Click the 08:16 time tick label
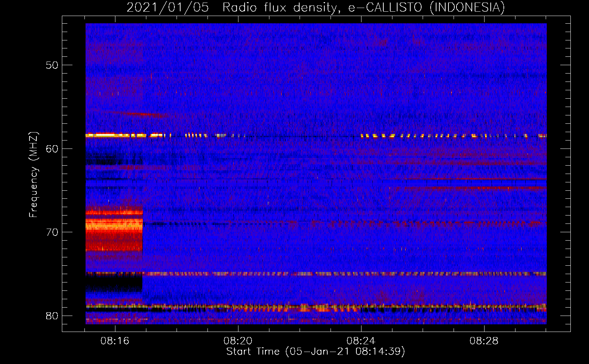Screen dimensions: 589x364 point(115,341)
